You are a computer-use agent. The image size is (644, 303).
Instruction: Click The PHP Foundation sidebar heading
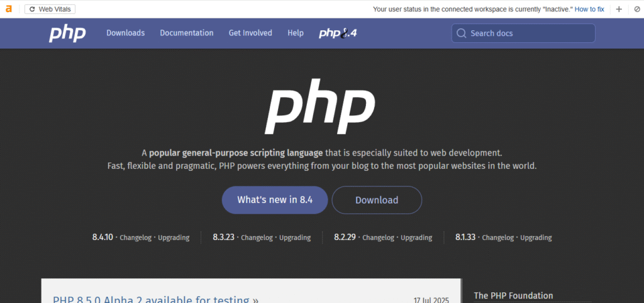[513, 295]
